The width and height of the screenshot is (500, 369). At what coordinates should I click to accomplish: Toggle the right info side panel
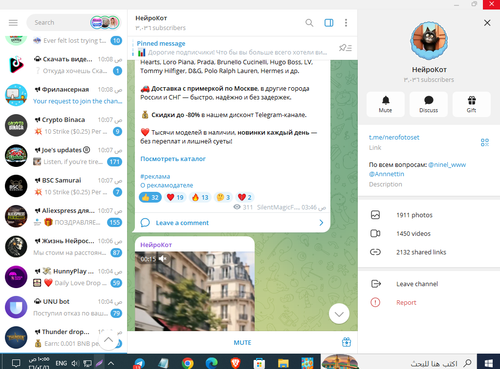click(329, 23)
